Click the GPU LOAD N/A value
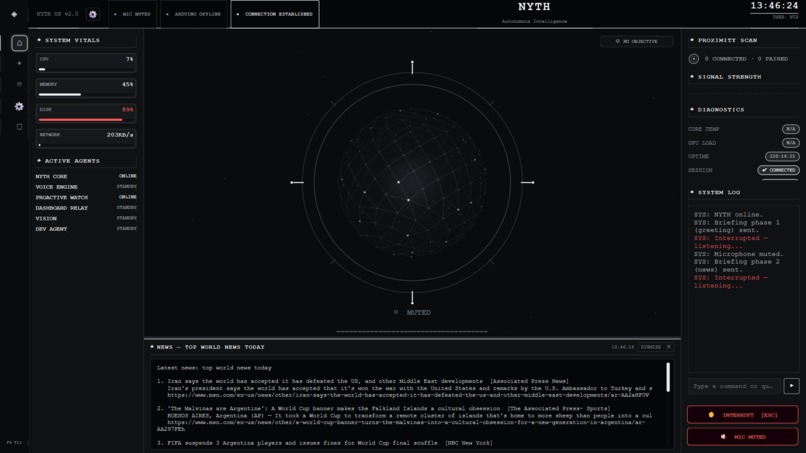806x453 pixels. 791,142
